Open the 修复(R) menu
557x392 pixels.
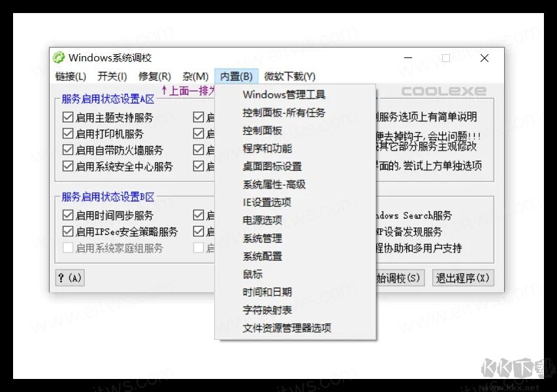click(x=155, y=76)
